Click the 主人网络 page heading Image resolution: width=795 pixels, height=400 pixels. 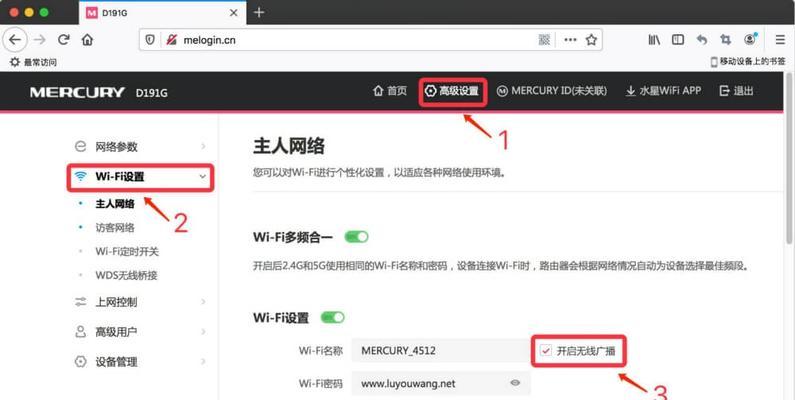pyautogui.click(x=288, y=146)
